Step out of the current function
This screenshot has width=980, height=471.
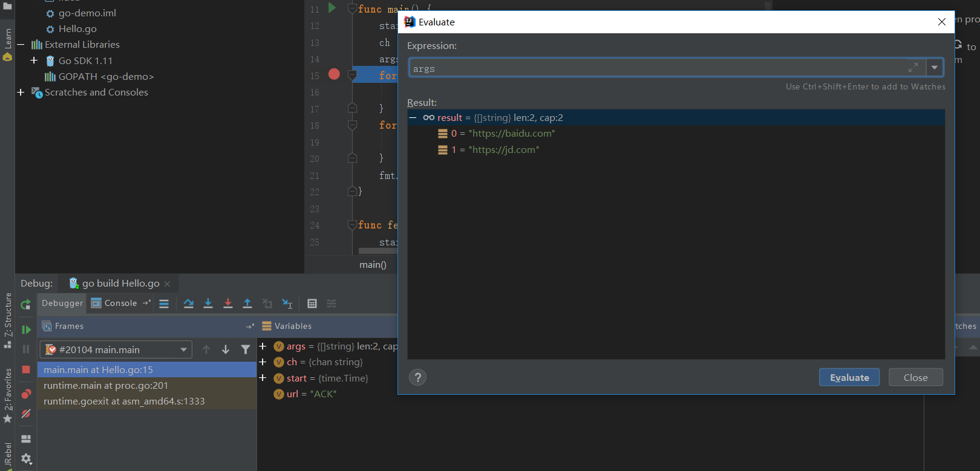coord(247,304)
